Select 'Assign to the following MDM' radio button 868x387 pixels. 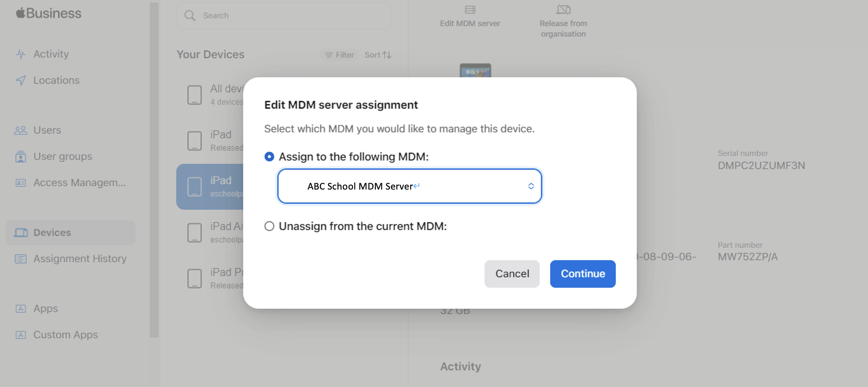point(269,157)
